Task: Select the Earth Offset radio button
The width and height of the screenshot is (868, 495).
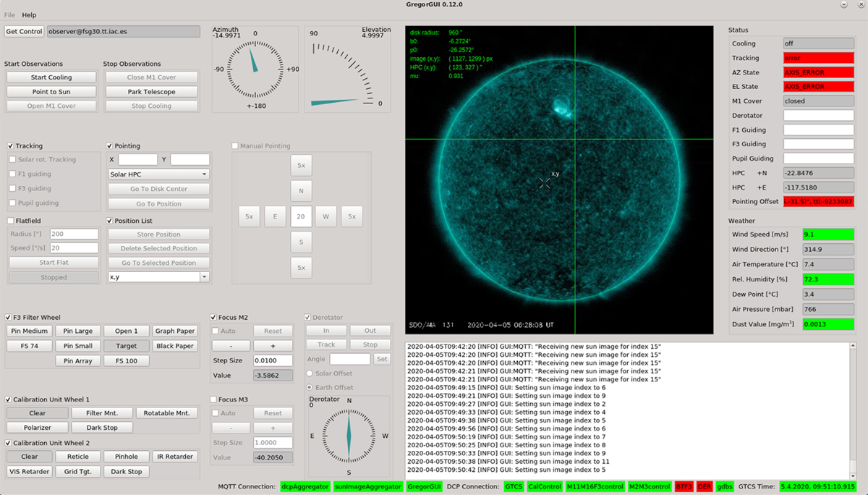Action: tap(310, 388)
